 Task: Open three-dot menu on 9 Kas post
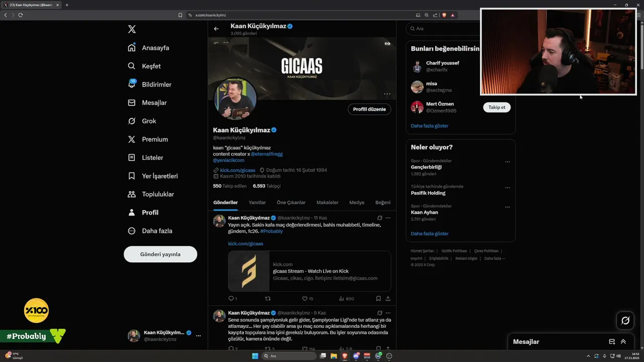click(388, 313)
